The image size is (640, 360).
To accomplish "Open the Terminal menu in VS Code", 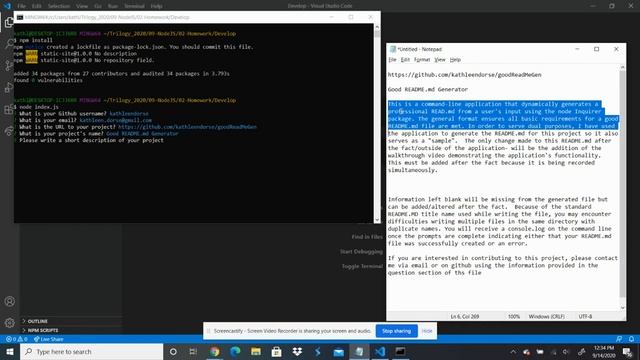I will click(x=134, y=6).
